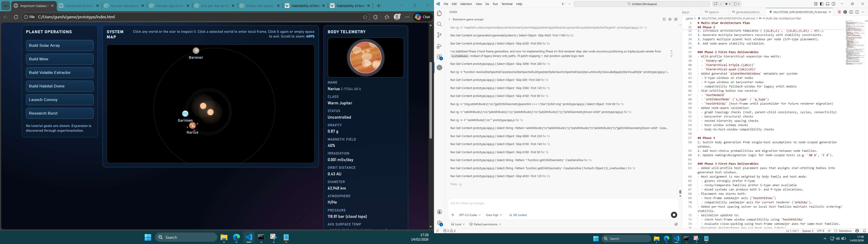Refresh the browser page
Viewport: 868px width, 244px height.
click(16, 17)
